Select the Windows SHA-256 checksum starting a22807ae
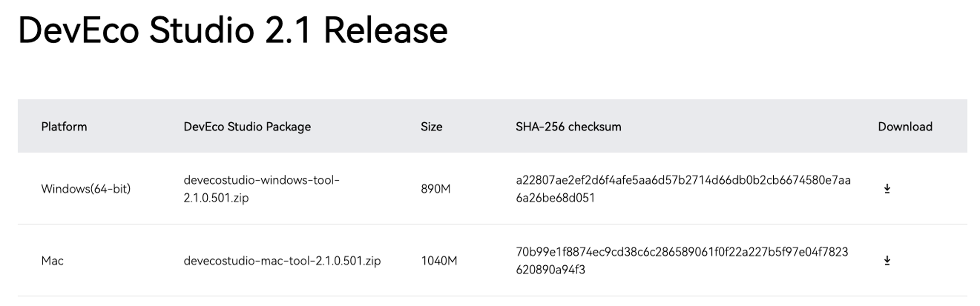The height and width of the screenshot is (306, 980). (x=683, y=189)
